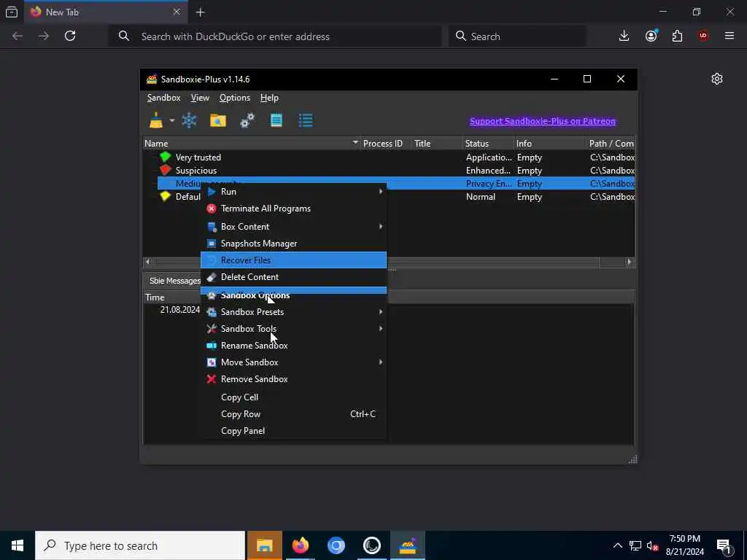Click the notepad ini editor icon
This screenshot has width=747, height=560.
[x=276, y=120]
